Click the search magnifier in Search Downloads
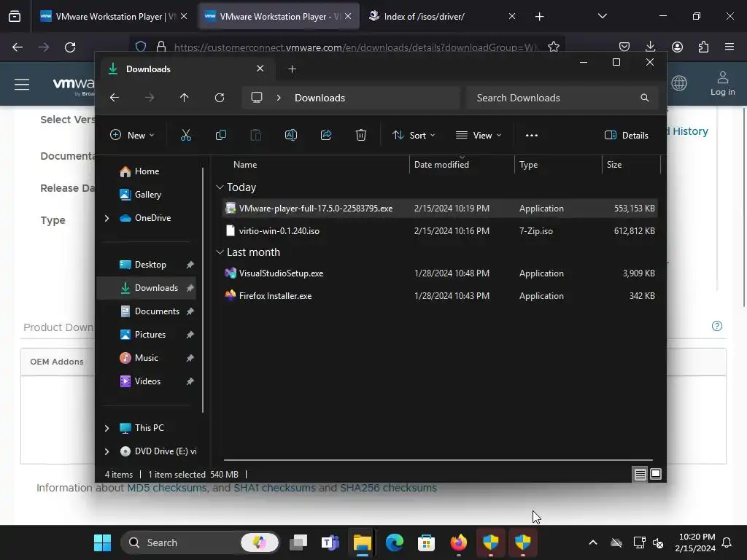This screenshot has height=560, width=747. pyautogui.click(x=645, y=98)
